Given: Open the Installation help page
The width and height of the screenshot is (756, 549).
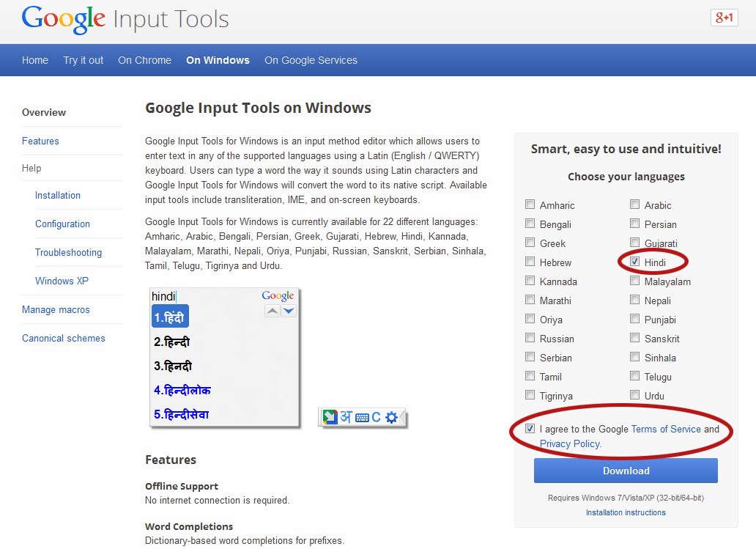Looking at the screenshot, I should pyautogui.click(x=58, y=196).
